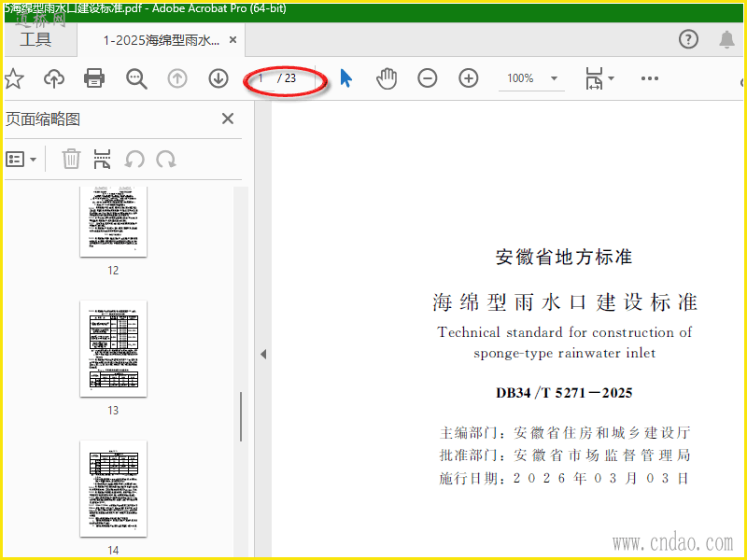Delete selected pages with trash icon
This screenshot has height=560, width=747.
[x=71, y=159]
